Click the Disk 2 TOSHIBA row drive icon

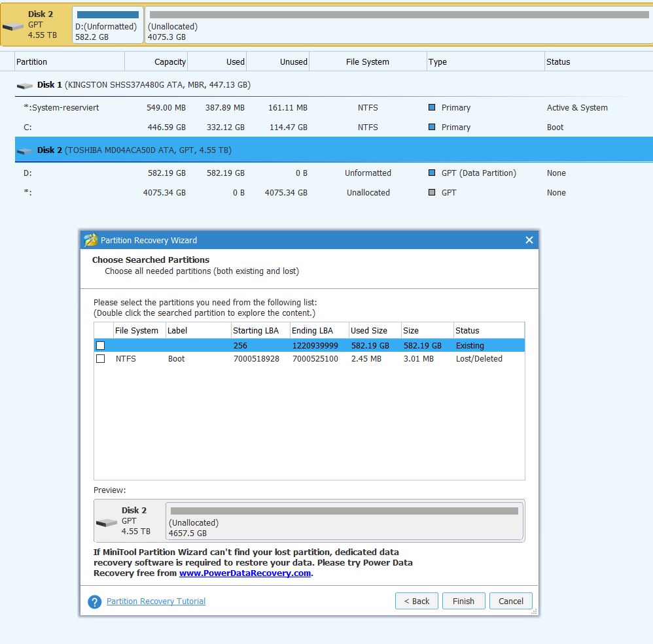coord(25,151)
